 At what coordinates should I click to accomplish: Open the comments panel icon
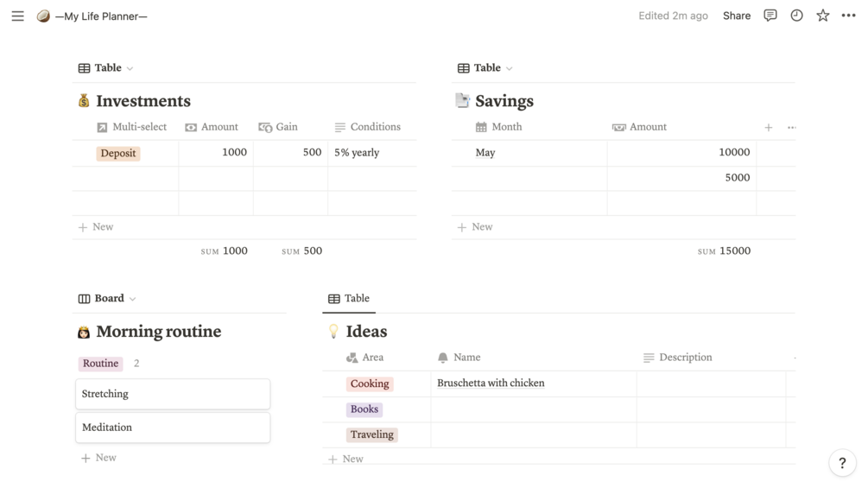point(770,16)
